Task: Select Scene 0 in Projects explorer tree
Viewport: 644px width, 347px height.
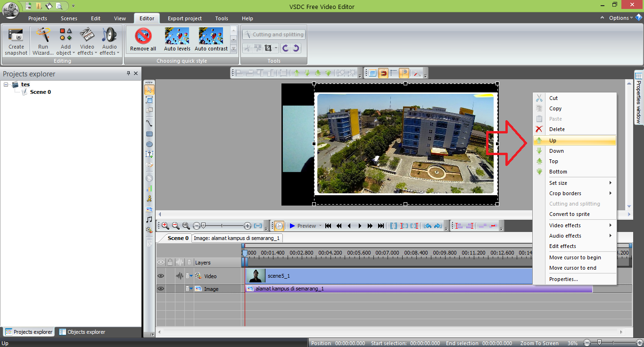Action: [40, 92]
